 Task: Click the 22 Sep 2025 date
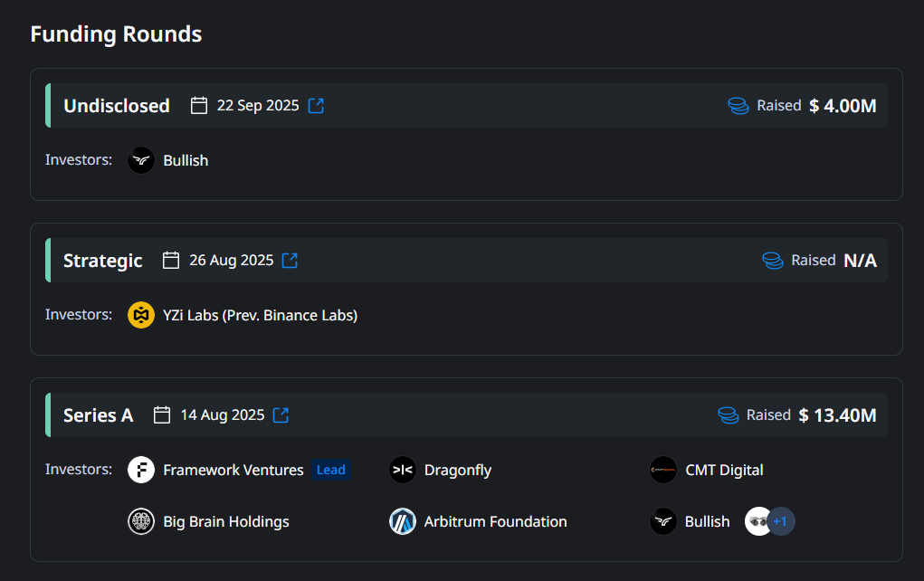tap(258, 106)
